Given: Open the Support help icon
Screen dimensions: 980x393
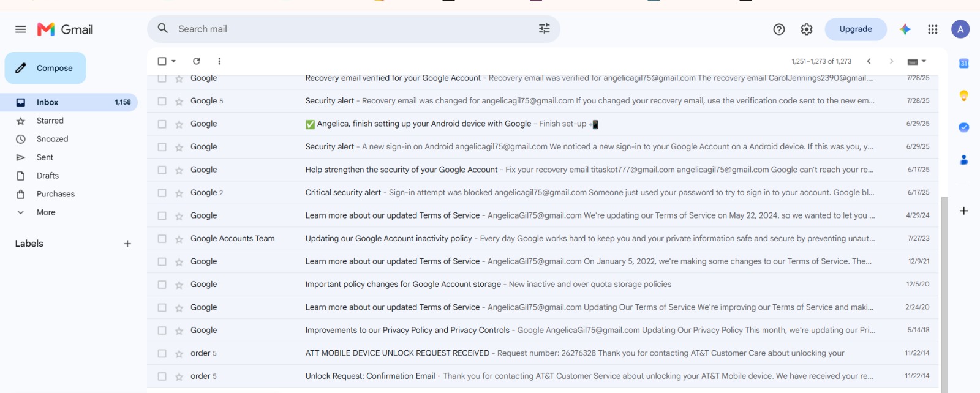Looking at the screenshot, I should tap(779, 29).
